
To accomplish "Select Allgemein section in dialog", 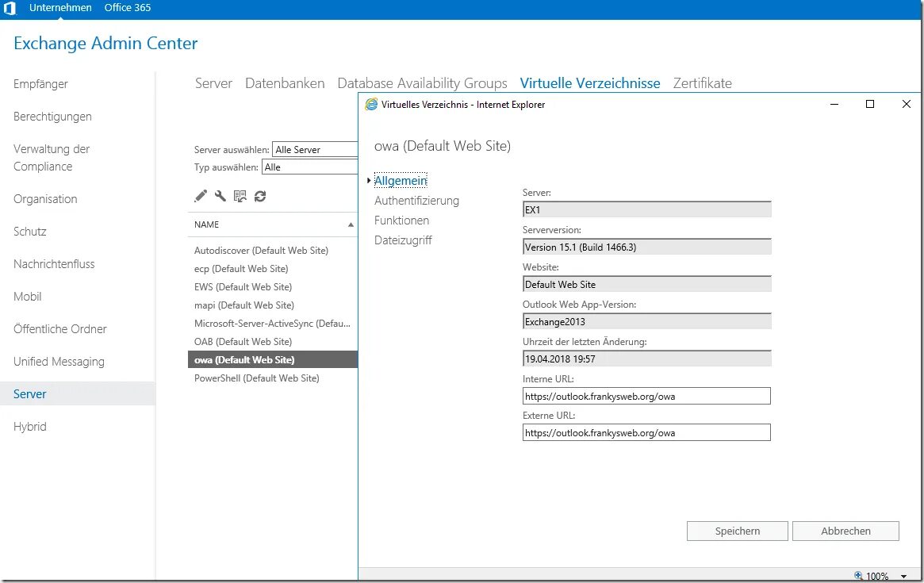I will tap(401, 180).
